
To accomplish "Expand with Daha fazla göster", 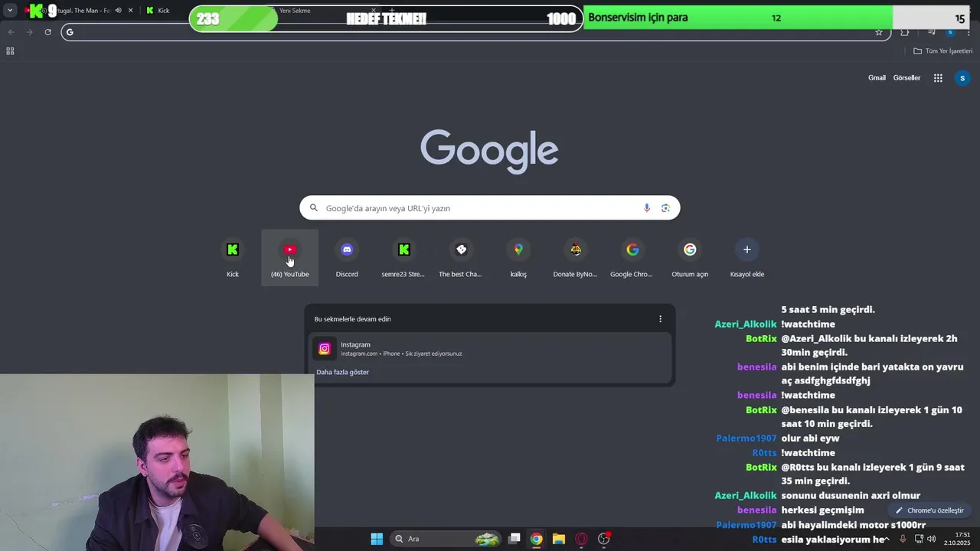I will click(x=342, y=372).
